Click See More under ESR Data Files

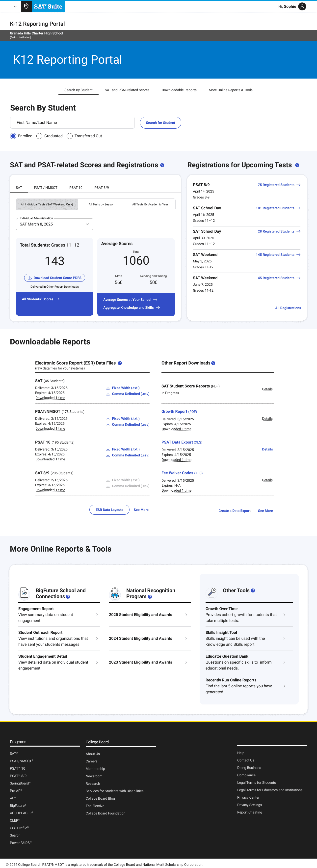coord(141,510)
